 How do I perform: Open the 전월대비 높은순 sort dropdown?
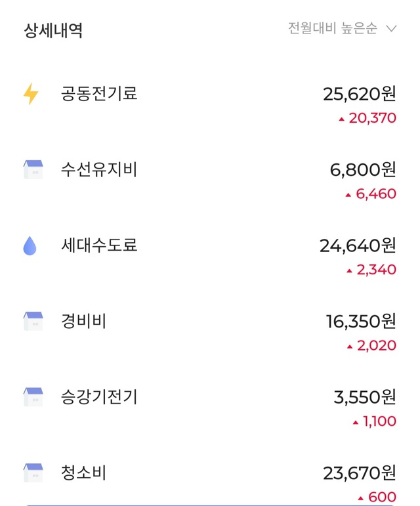[x=333, y=28]
